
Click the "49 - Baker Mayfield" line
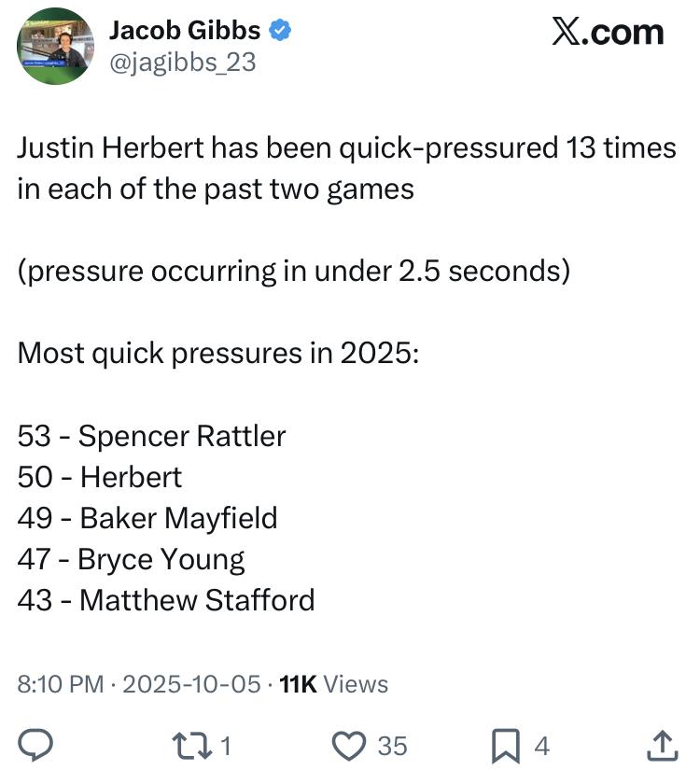147,518
